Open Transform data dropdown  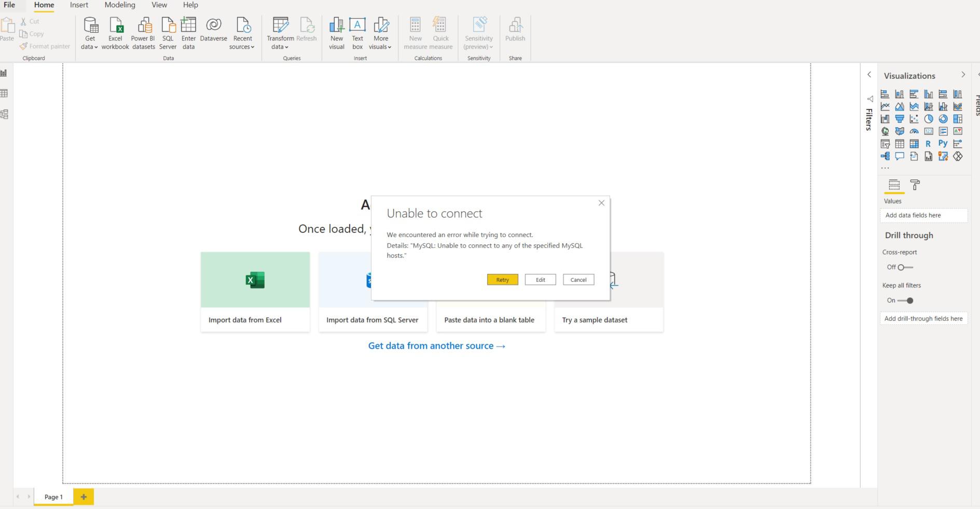pos(280,33)
